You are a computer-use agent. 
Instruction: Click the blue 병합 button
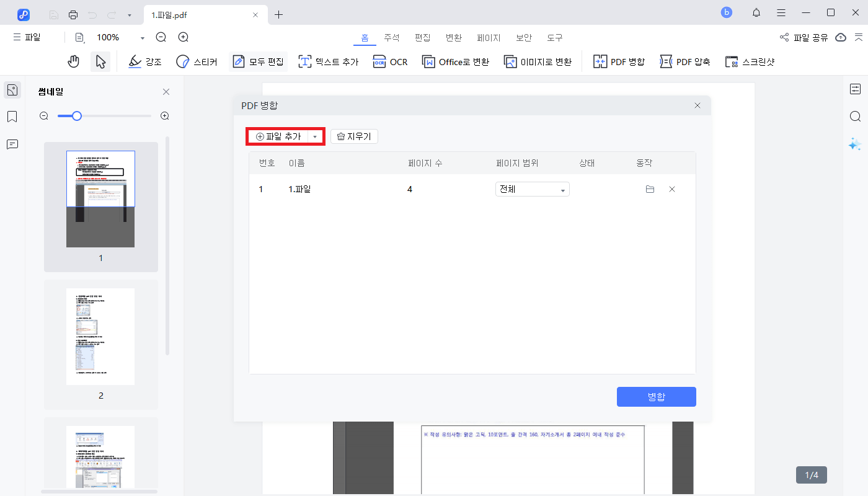tap(657, 397)
